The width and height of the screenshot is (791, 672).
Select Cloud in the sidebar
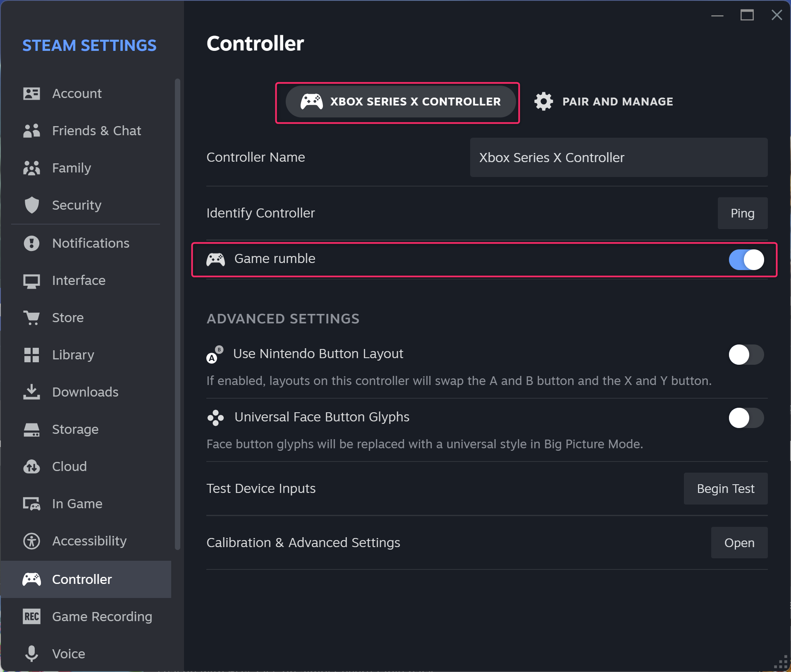86,466
